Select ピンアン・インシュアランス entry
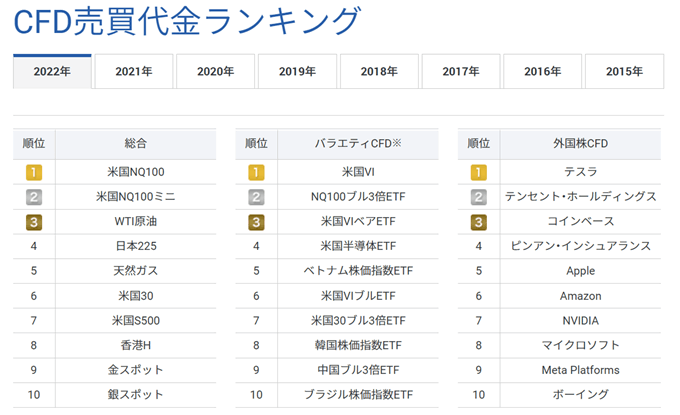The image size is (680, 415). point(581,246)
